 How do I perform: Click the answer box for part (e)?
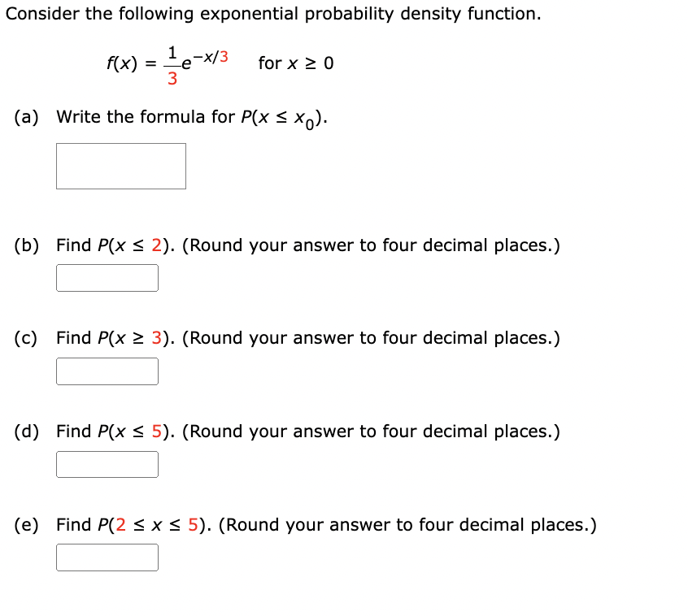(107, 557)
